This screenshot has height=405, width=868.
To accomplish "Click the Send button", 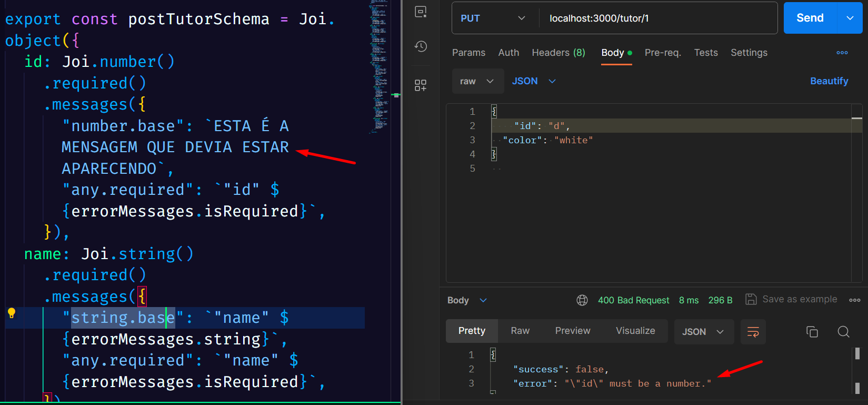I will [x=810, y=18].
